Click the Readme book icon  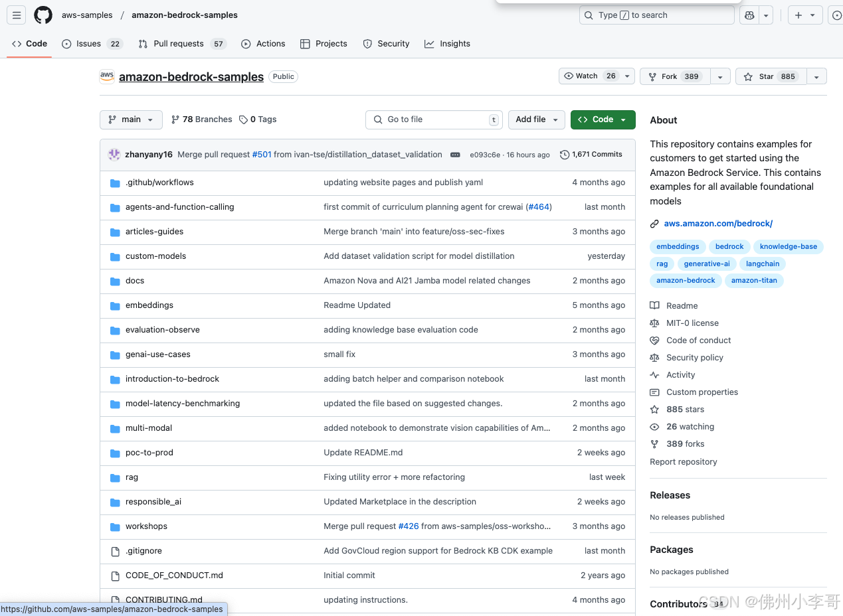pos(654,306)
